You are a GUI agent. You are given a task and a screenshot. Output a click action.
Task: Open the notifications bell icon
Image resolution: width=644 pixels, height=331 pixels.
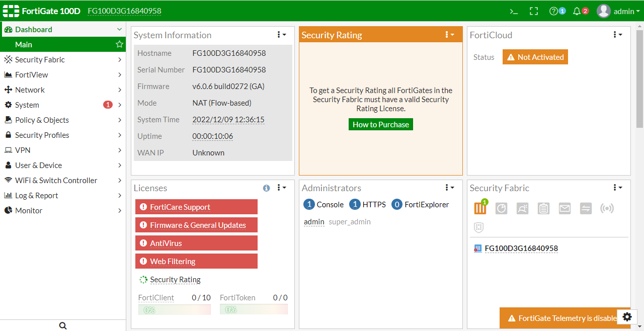(x=577, y=11)
